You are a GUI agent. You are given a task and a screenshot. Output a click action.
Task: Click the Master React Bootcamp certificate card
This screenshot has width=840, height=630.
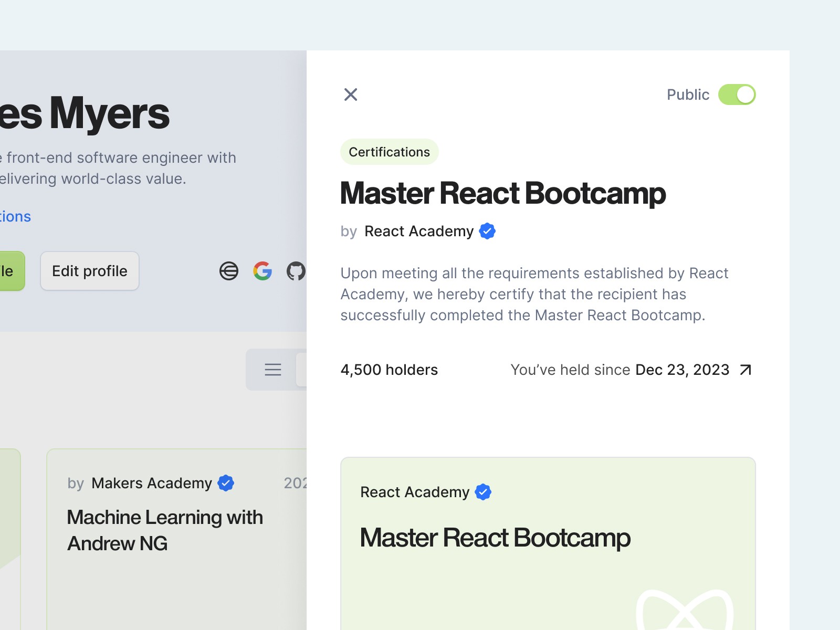[548, 544]
